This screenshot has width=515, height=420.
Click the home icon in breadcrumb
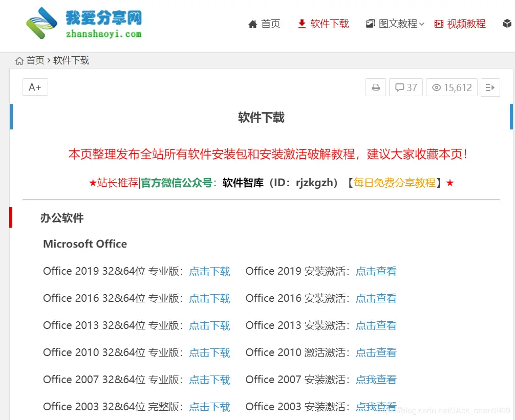tap(19, 61)
